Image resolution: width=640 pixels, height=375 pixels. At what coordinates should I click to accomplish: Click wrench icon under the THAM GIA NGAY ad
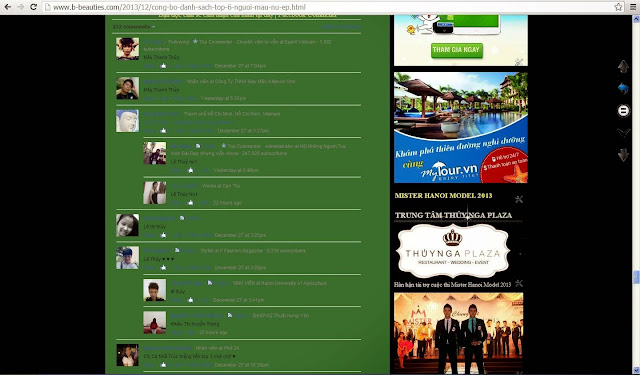(x=519, y=62)
